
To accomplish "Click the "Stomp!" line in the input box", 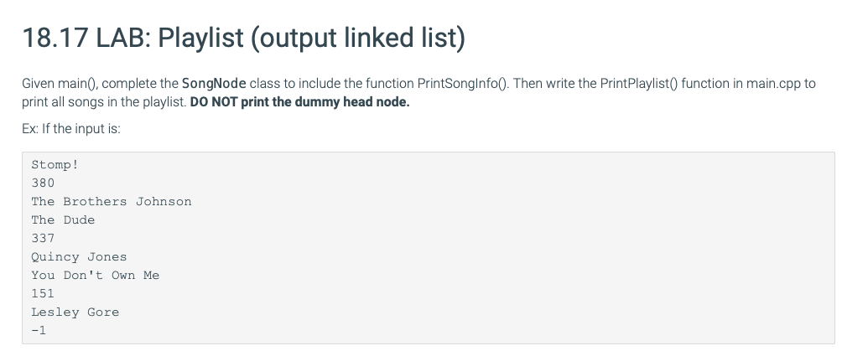I will tap(55, 165).
